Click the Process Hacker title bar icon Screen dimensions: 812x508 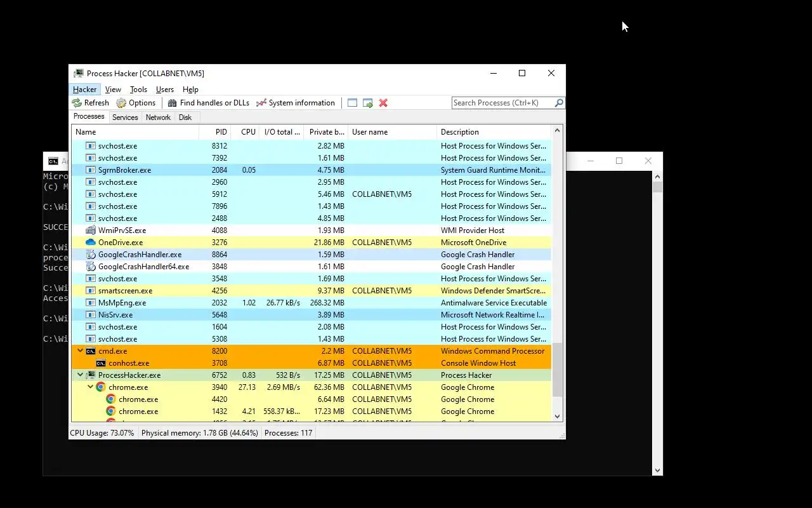click(x=79, y=73)
